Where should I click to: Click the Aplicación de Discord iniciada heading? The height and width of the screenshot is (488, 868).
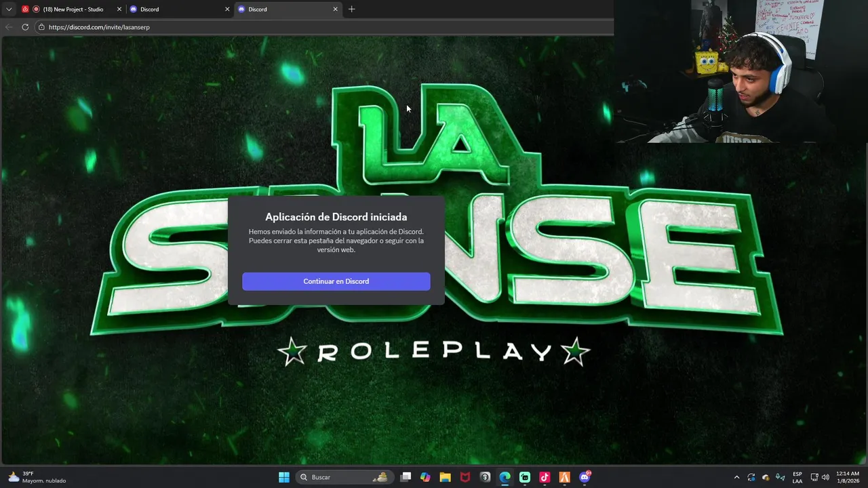pyautogui.click(x=336, y=217)
